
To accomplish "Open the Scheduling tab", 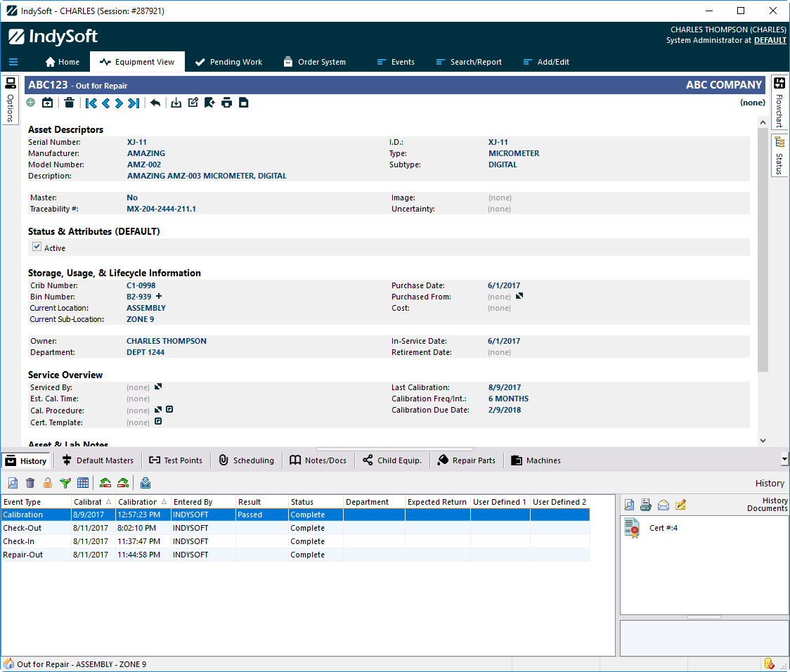I will (x=247, y=460).
